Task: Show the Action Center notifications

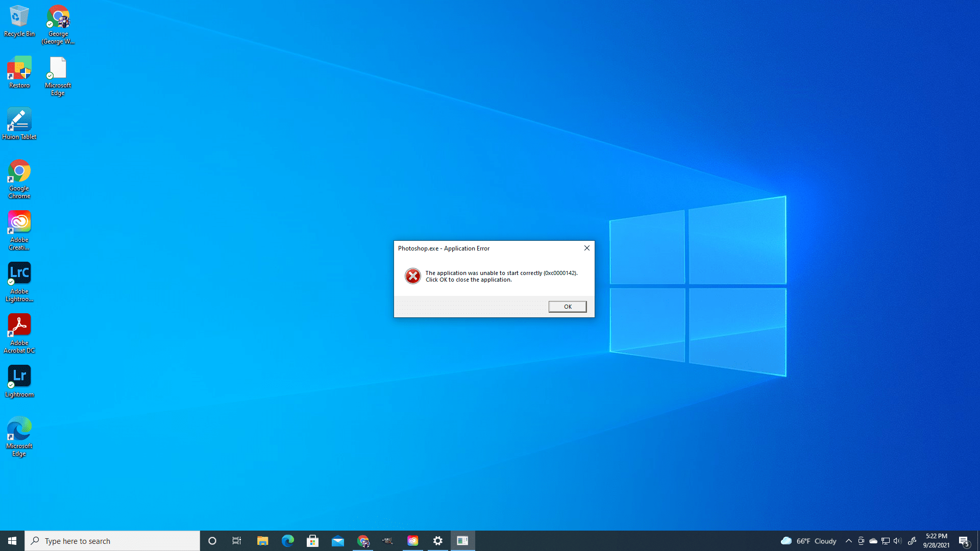Action: point(965,540)
